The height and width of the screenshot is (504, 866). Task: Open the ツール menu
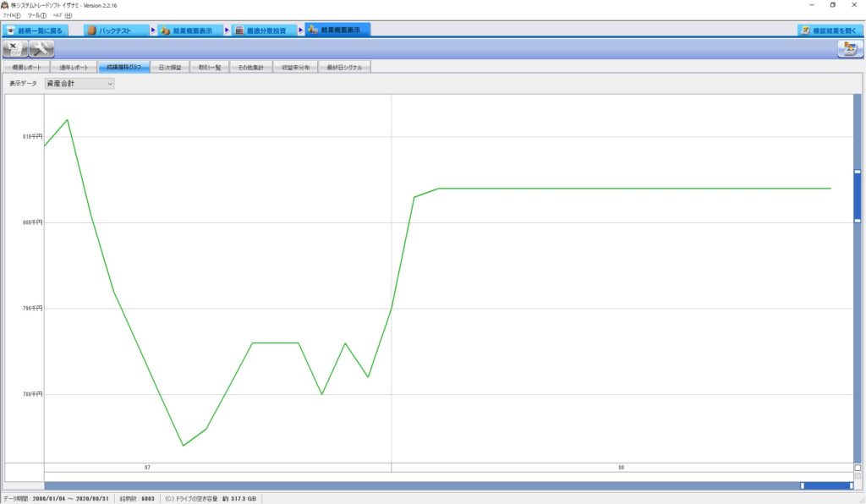[36, 15]
